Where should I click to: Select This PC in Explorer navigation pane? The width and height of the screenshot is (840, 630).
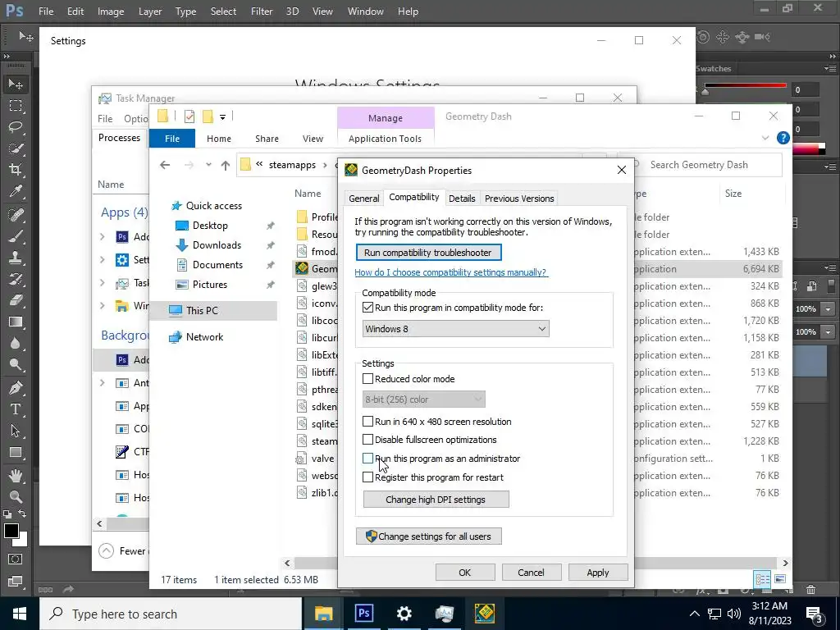[x=214, y=311]
